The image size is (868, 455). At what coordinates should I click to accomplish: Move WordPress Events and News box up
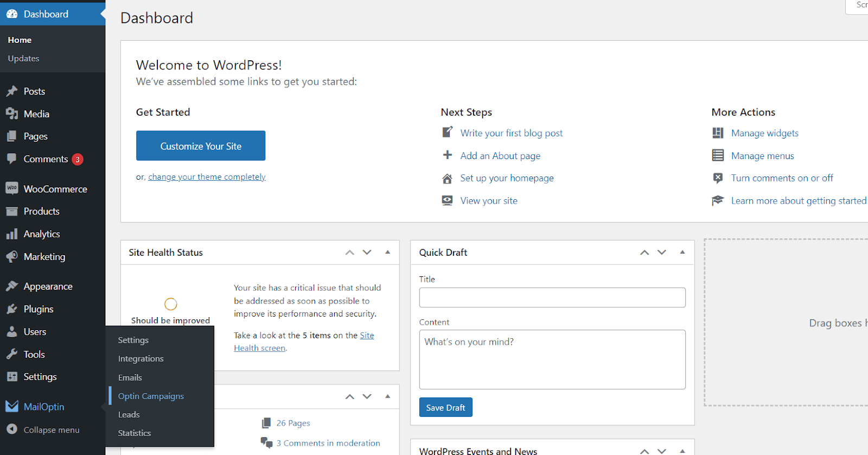coord(644,451)
